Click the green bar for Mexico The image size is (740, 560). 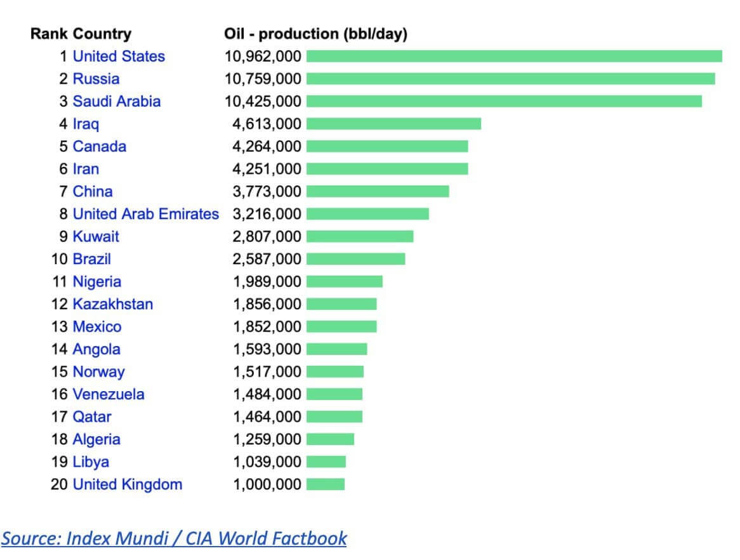click(x=341, y=327)
